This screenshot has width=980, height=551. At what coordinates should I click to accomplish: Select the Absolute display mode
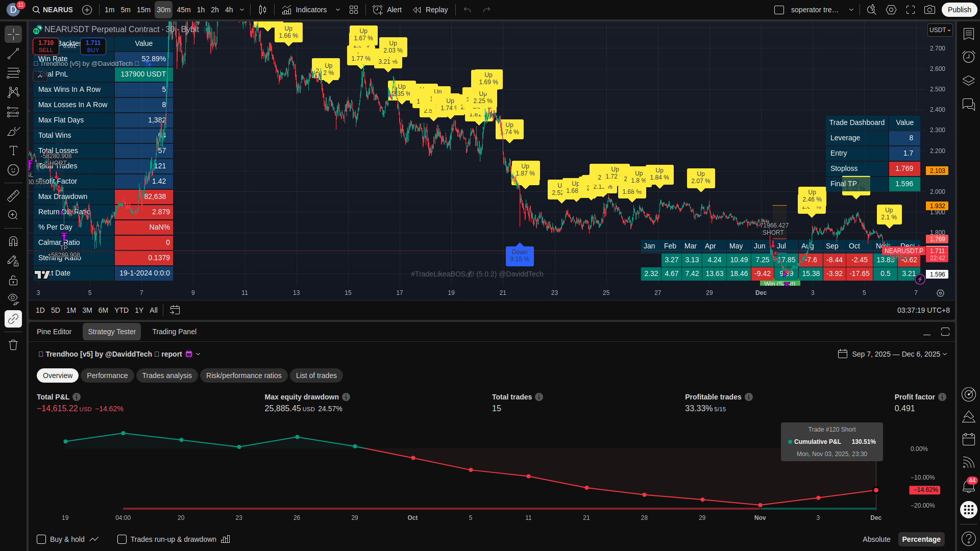coord(876,539)
